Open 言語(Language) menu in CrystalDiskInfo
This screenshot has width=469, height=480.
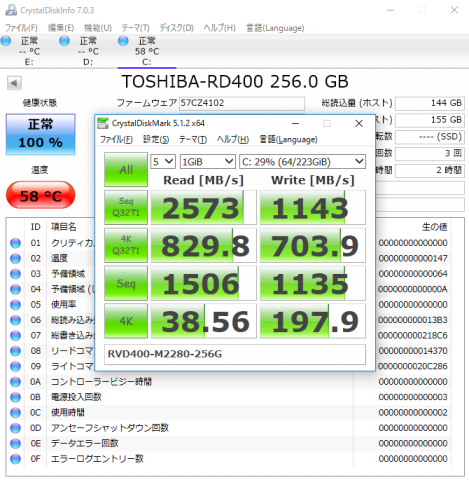[275, 28]
